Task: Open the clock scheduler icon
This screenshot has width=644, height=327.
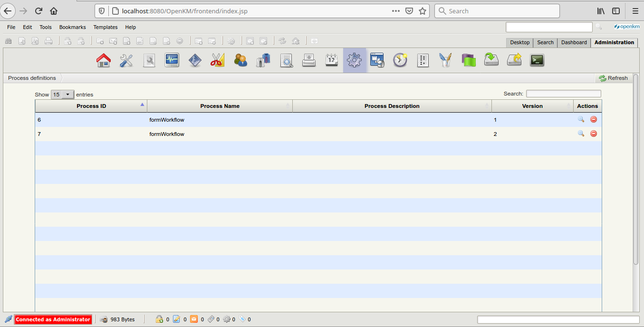Action: [x=400, y=60]
